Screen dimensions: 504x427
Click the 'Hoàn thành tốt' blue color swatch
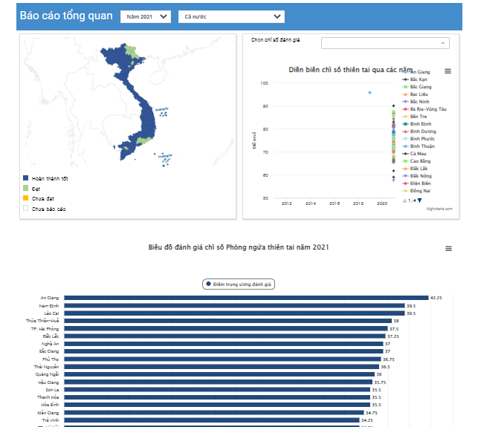tap(25, 179)
